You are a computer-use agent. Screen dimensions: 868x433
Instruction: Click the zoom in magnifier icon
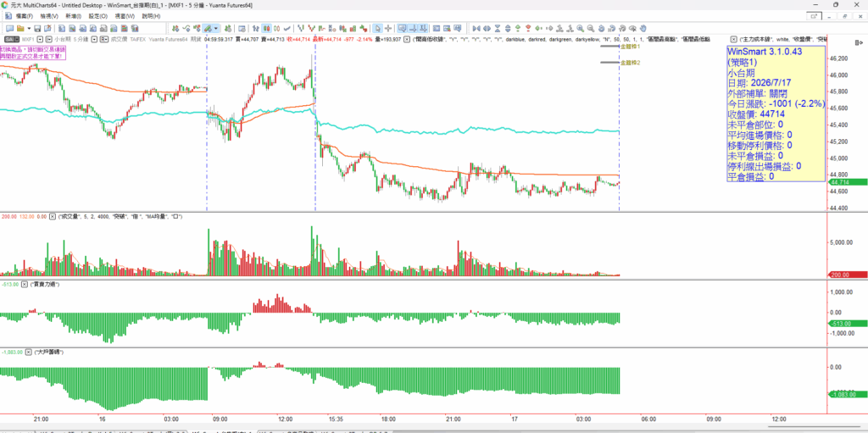pyautogui.click(x=580, y=28)
